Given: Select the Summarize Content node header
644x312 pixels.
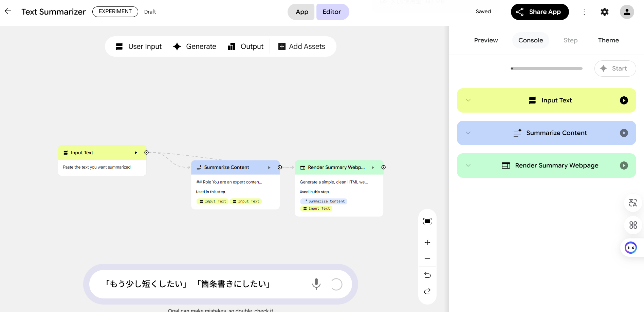Looking at the screenshot, I should tap(235, 168).
